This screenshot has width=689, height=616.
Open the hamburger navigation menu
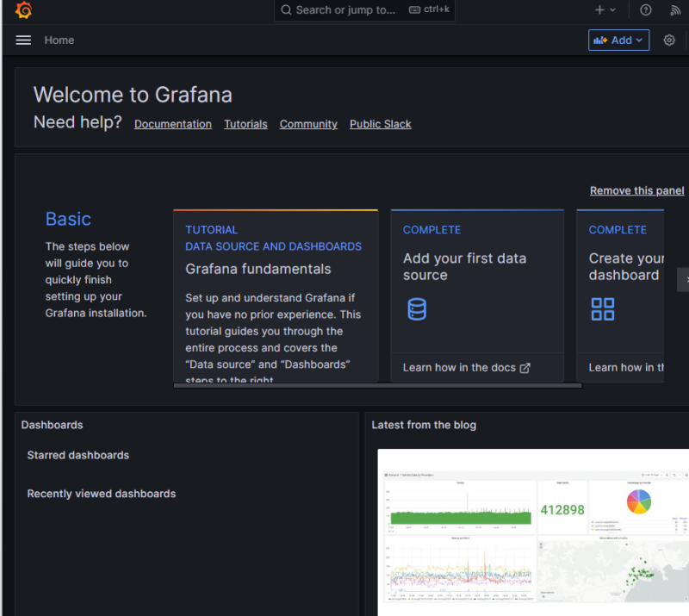23,40
